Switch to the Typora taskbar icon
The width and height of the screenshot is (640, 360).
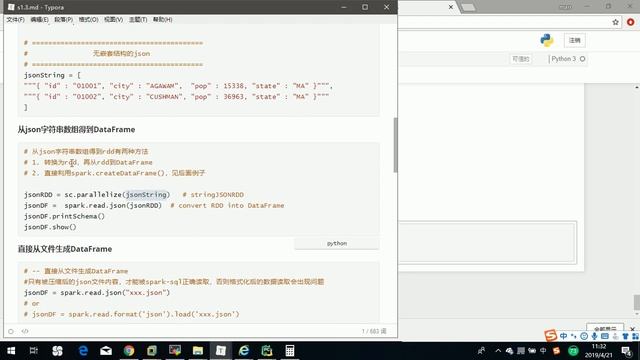221,351
